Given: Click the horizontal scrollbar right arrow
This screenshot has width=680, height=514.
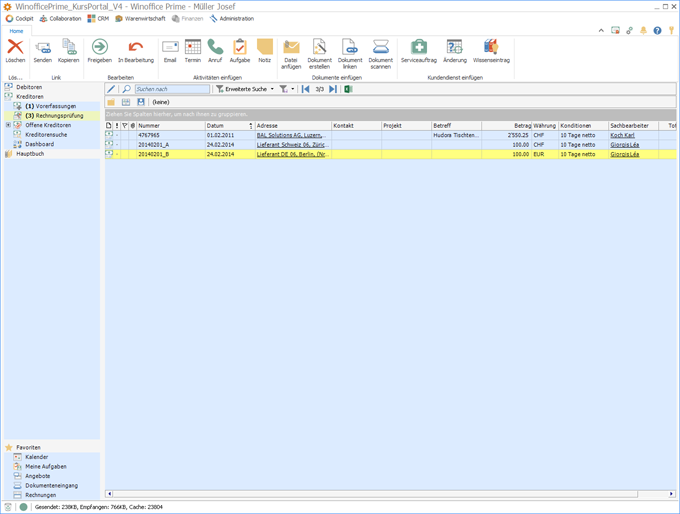Looking at the screenshot, I should tap(671, 494).
